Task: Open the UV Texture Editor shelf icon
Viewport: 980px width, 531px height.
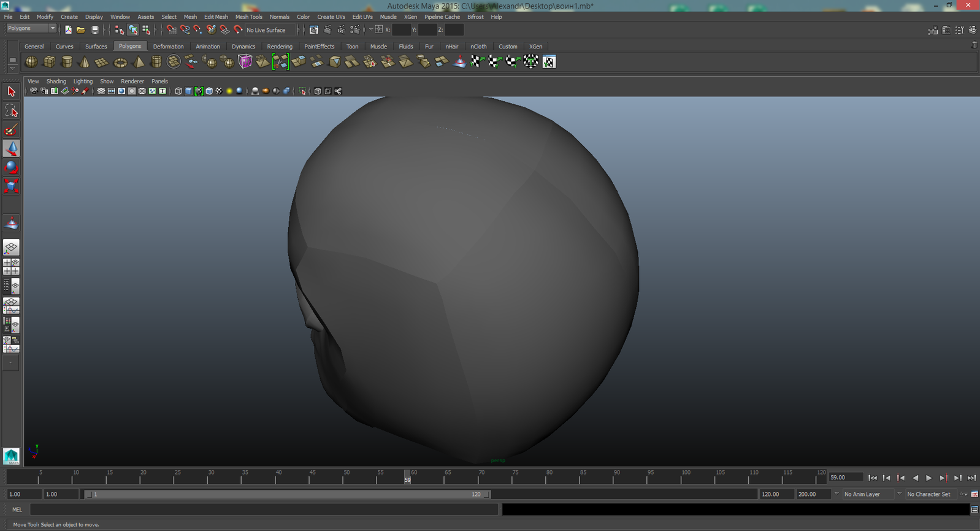Action: [x=549, y=61]
